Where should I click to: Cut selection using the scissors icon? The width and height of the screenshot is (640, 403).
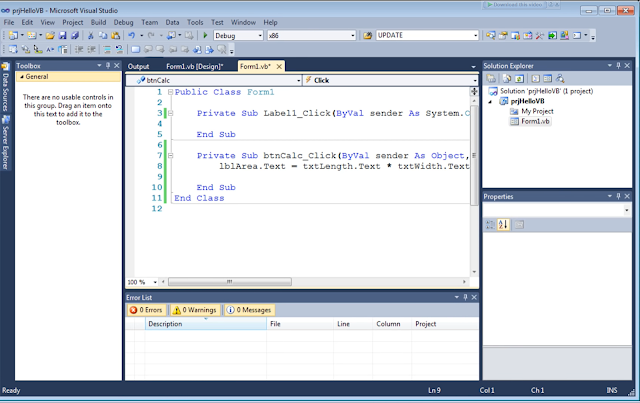coord(91,36)
